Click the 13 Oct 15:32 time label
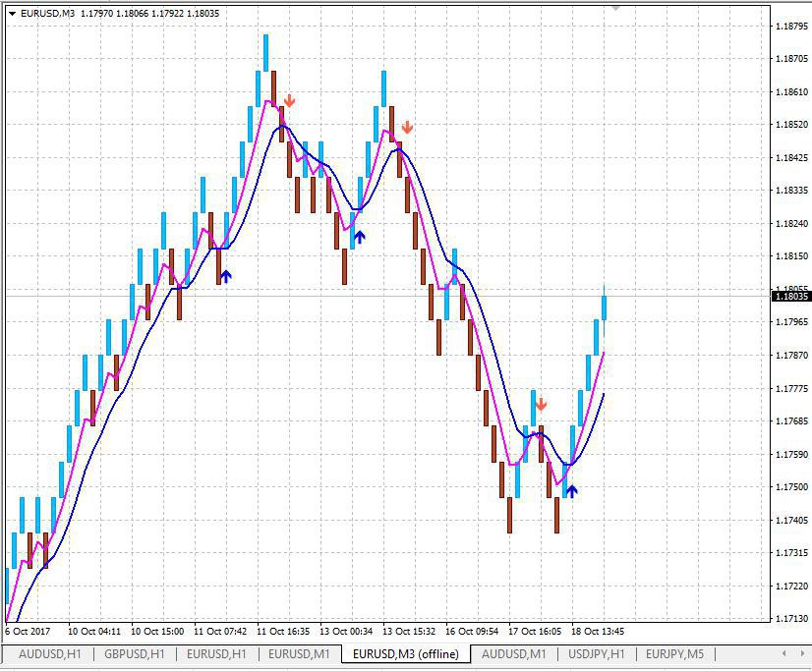Viewport: 812px width, 671px height. coord(409,632)
